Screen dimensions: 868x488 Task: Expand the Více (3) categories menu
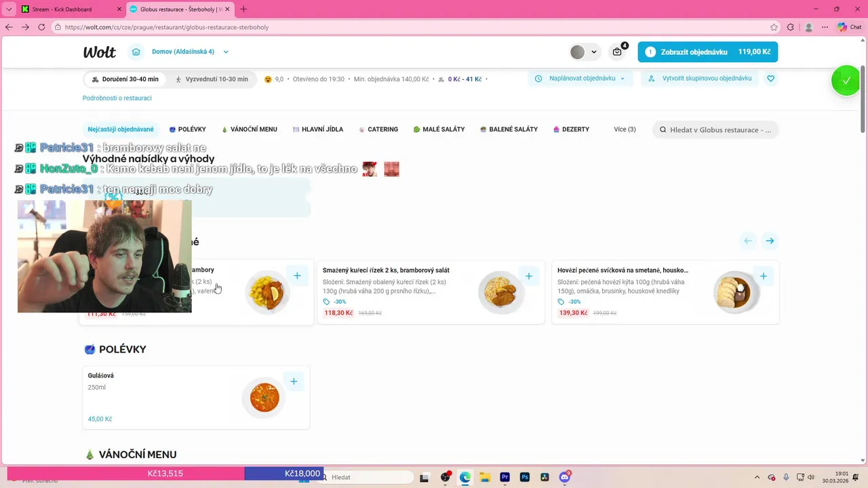click(625, 129)
